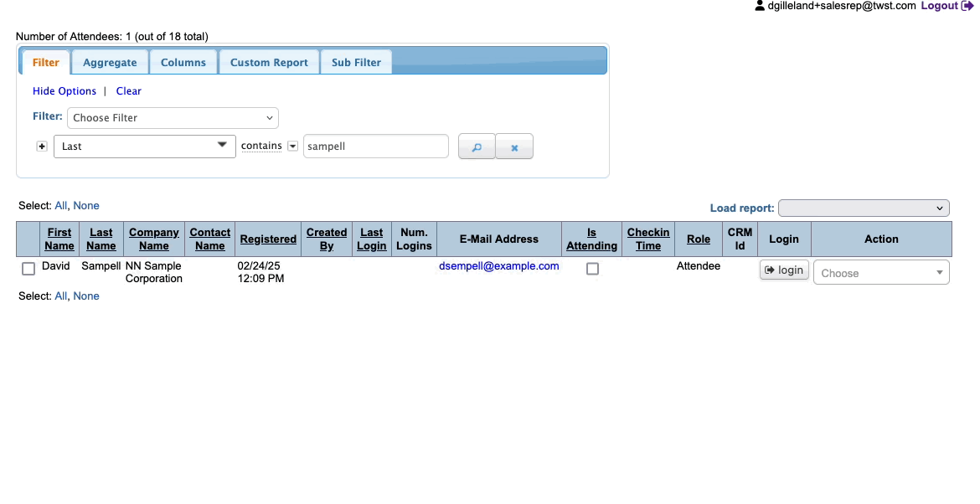Click the NN Sample Corporation cell
Image resolution: width=980 pixels, height=504 pixels.
154,272
